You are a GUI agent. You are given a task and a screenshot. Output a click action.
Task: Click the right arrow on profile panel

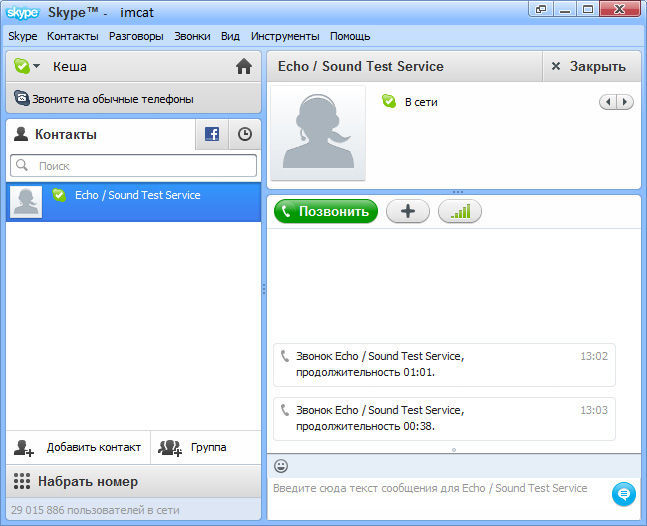(x=625, y=102)
